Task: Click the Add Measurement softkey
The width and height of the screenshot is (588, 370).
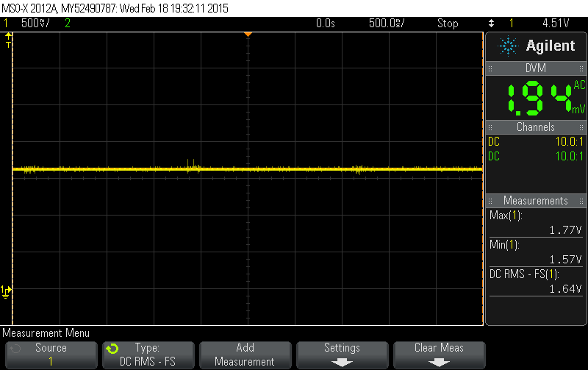Action: tap(245, 355)
